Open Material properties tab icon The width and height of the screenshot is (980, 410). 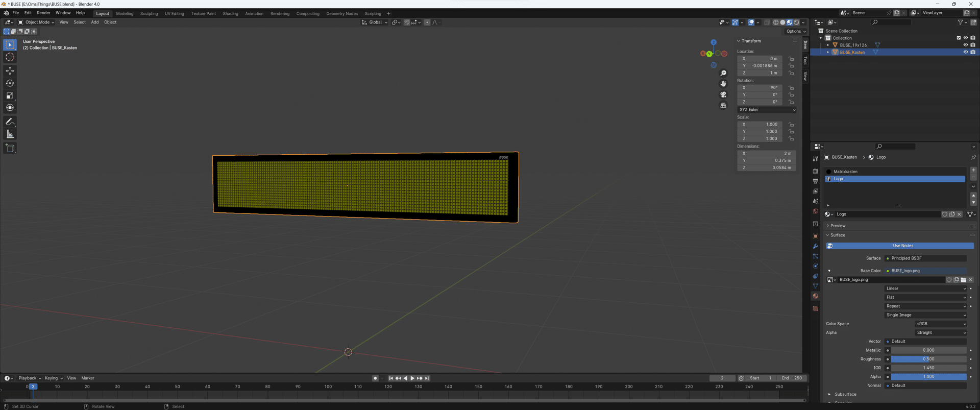click(x=815, y=296)
